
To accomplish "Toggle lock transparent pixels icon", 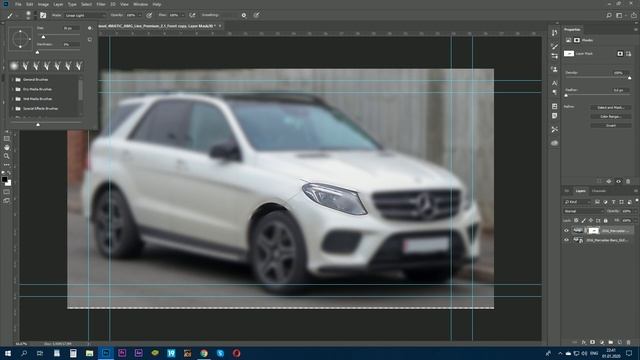I will point(576,220).
